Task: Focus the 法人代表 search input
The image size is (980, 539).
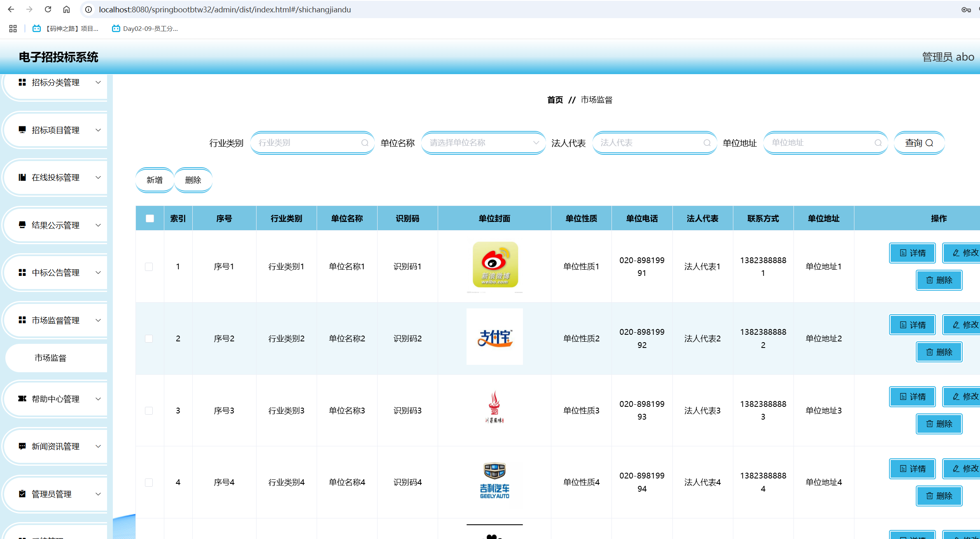Action: (x=654, y=143)
